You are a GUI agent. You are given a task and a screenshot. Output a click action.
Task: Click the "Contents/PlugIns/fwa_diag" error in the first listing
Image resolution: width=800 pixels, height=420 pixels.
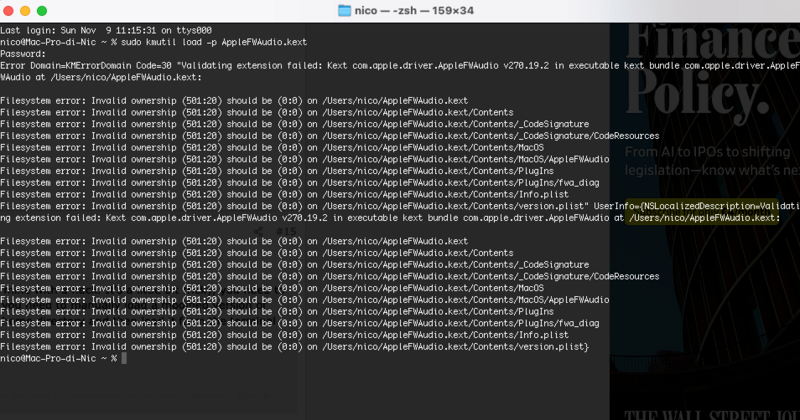tap(300, 183)
